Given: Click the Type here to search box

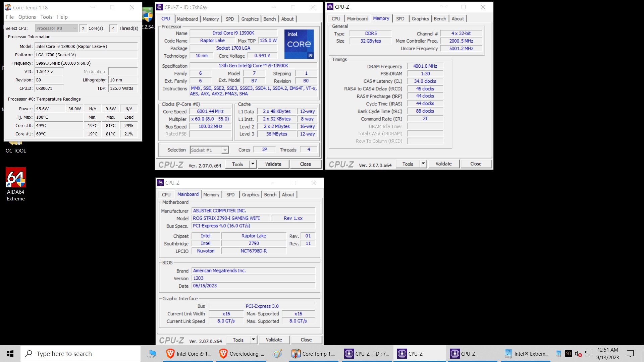Looking at the screenshot, I should tap(80, 354).
